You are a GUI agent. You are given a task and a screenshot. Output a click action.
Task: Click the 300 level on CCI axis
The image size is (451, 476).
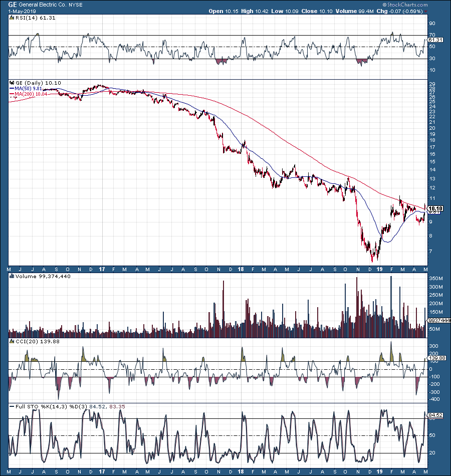coord(433,346)
